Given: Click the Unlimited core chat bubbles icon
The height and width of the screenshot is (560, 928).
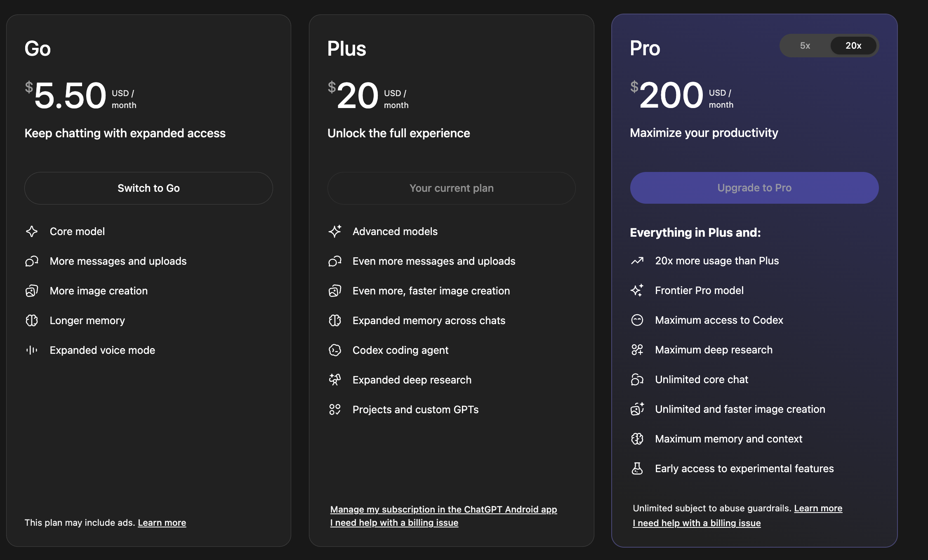Looking at the screenshot, I should 637,379.
